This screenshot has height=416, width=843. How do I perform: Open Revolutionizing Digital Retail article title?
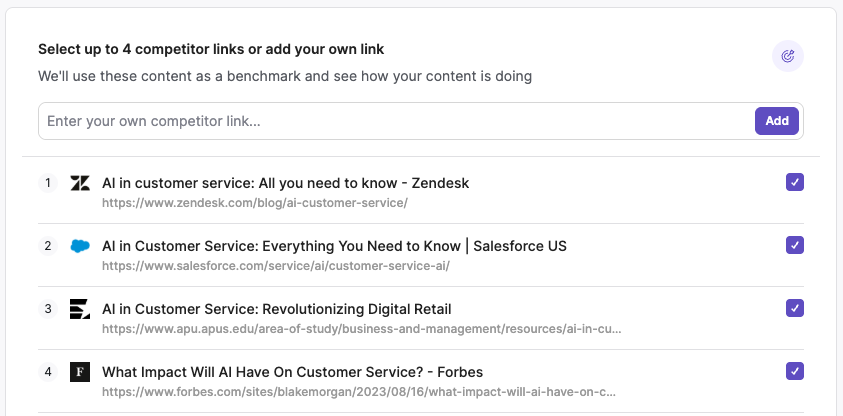tap(277, 309)
